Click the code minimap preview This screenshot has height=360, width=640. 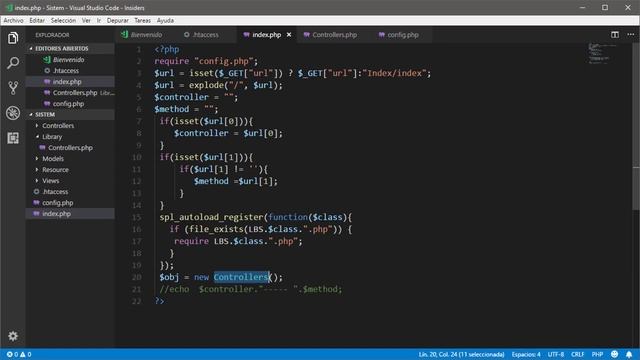coord(602,53)
